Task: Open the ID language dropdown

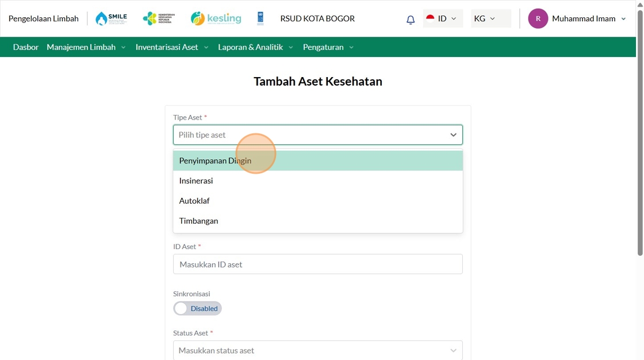Action: (x=443, y=18)
